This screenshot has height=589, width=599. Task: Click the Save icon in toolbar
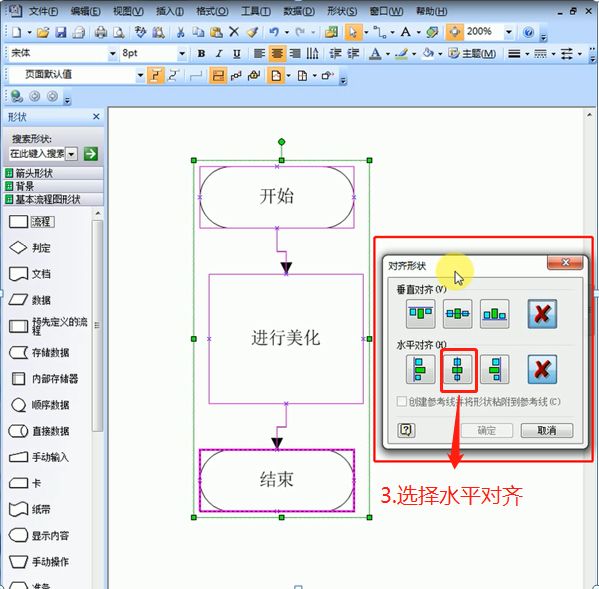61,32
